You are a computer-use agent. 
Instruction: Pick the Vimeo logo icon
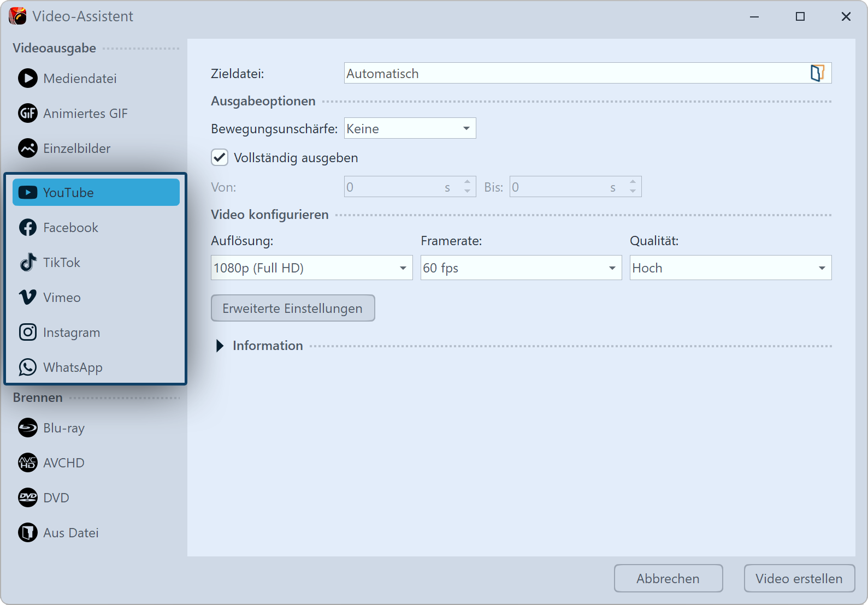click(x=28, y=298)
